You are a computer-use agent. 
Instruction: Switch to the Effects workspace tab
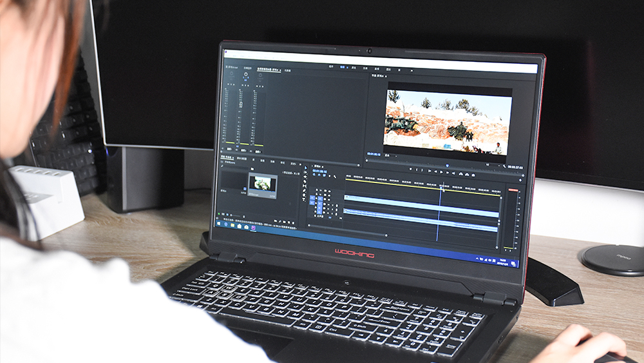pos(365,68)
